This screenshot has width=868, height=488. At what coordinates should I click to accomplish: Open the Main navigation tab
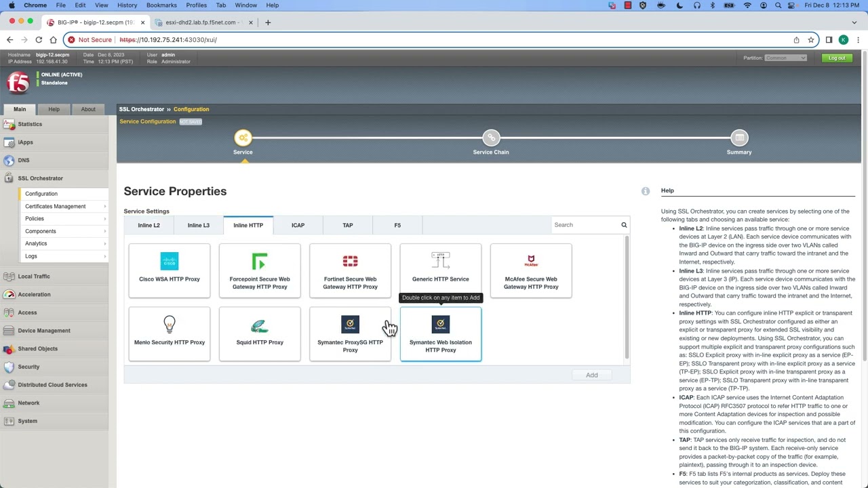[x=20, y=109]
